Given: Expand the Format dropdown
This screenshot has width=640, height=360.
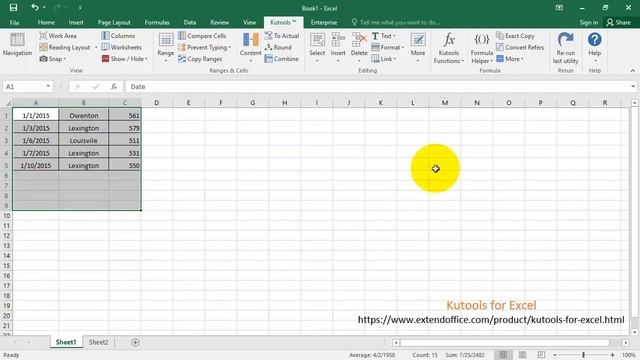Looking at the screenshot, I should click(x=402, y=47).
